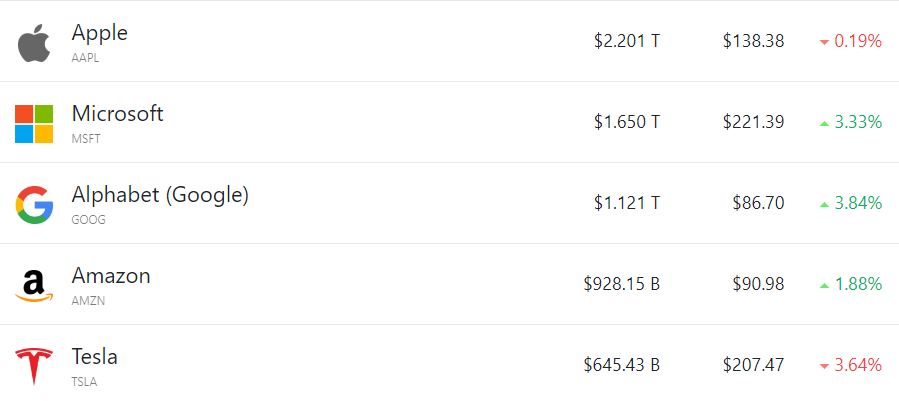The image size is (899, 401).
Task: Click the red Tesla logo
Action: point(33,366)
